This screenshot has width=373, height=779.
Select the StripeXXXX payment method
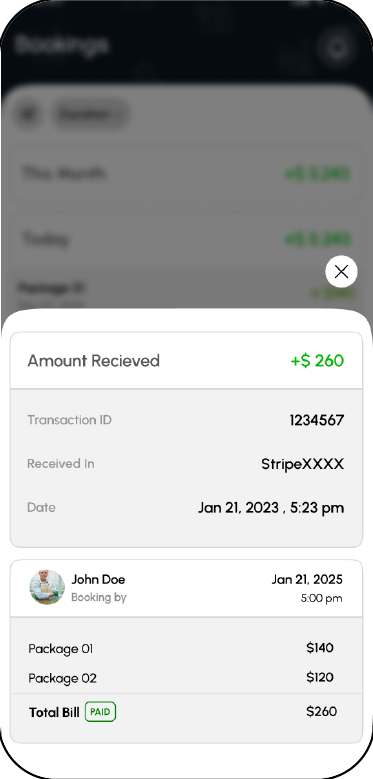(x=302, y=464)
